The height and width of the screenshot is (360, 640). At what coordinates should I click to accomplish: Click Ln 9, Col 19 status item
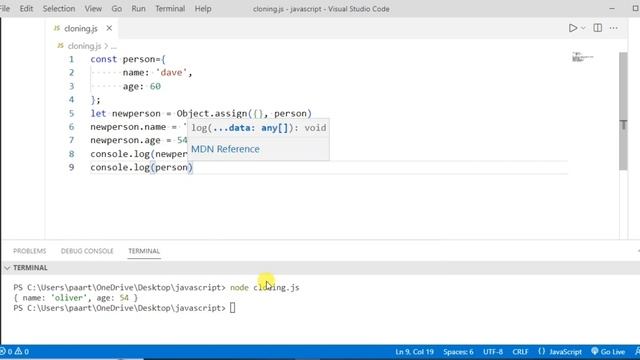pyautogui.click(x=414, y=351)
